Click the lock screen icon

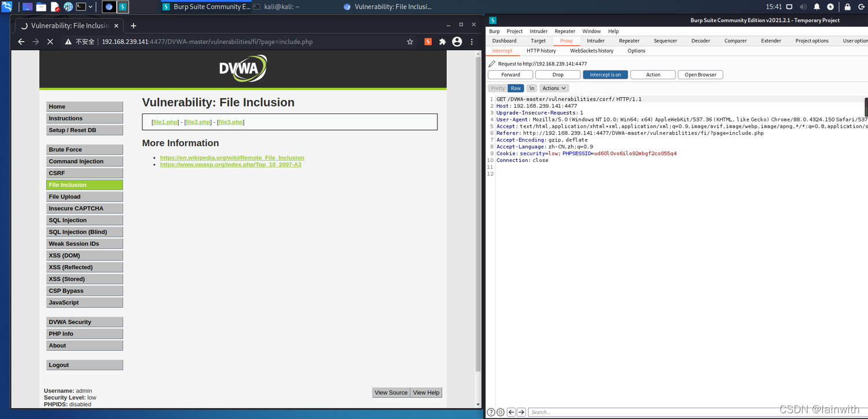click(x=847, y=7)
